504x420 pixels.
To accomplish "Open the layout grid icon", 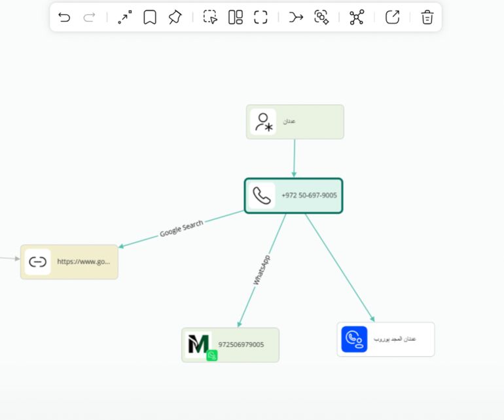I will point(236,18).
